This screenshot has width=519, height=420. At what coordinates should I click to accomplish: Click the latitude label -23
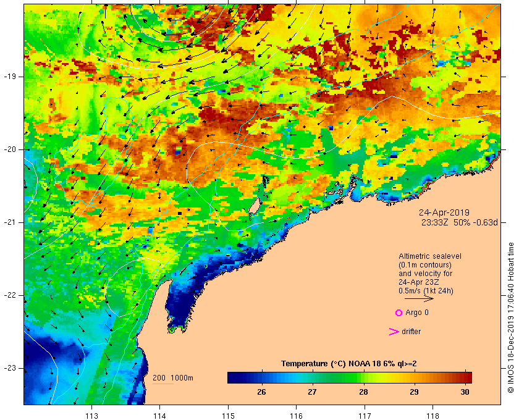(10, 367)
